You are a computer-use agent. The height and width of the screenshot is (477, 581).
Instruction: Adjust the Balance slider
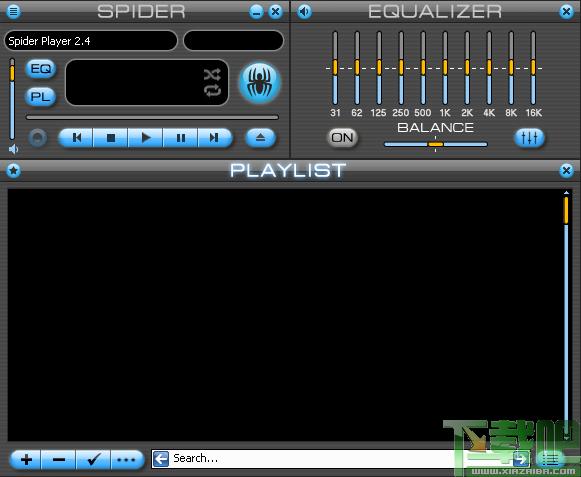coord(435,144)
